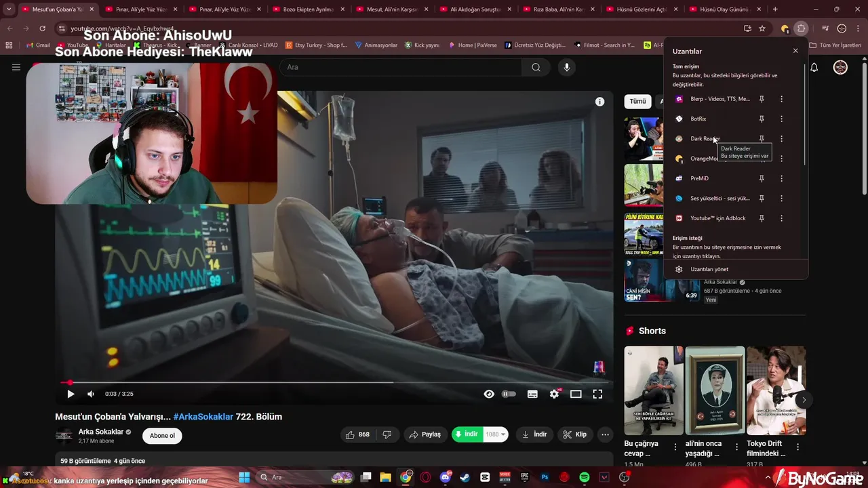Click the Klip clip button
The height and width of the screenshot is (488, 868).
pos(575,434)
